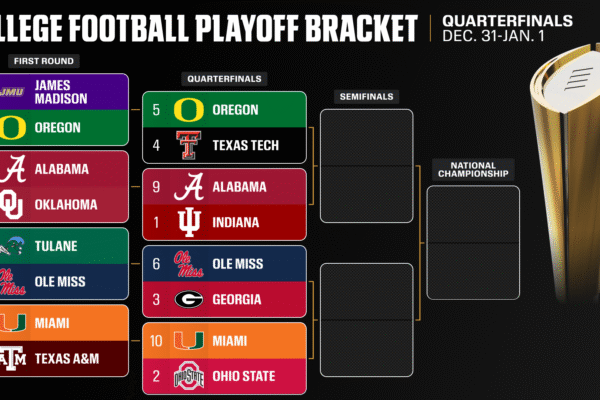Click the Texas Tech team name
The height and width of the screenshot is (400, 600).
click(x=244, y=146)
